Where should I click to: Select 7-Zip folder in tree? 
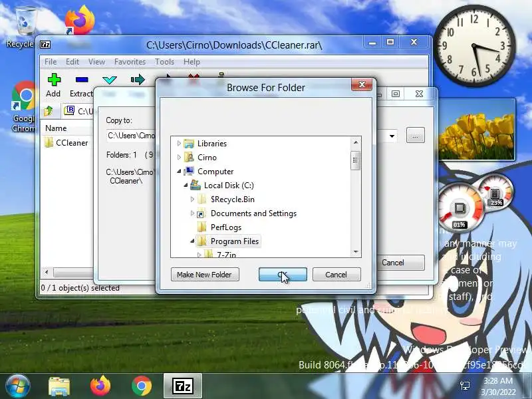[226, 255]
